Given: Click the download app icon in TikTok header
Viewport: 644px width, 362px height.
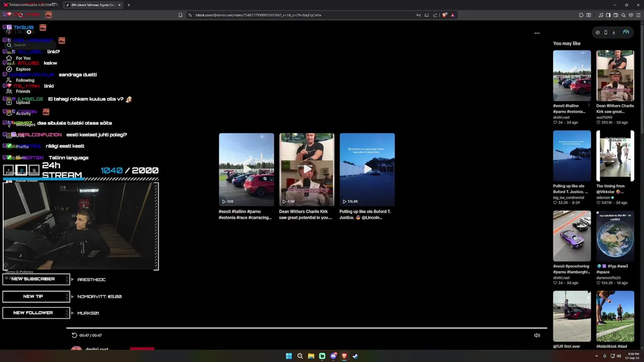Looking at the screenshot, I should (614, 32).
